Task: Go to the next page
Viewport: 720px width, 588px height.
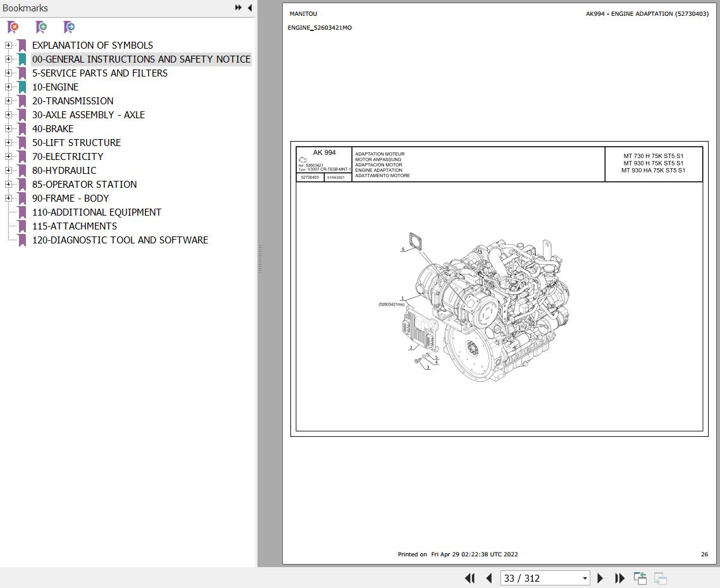Action: coord(600,579)
